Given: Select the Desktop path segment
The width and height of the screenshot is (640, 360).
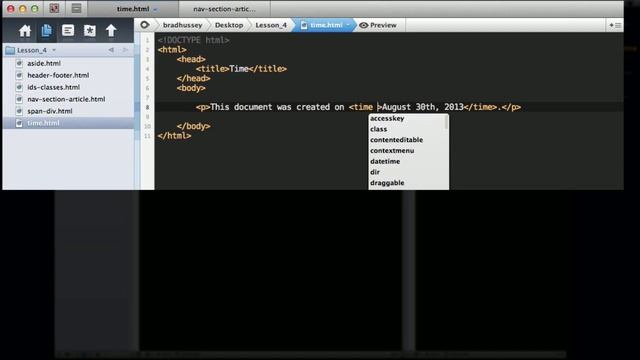Looking at the screenshot, I should click(229, 25).
